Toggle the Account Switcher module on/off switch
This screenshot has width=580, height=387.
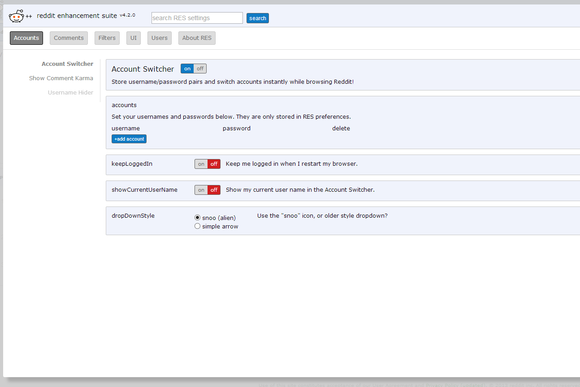pyautogui.click(x=194, y=68)
